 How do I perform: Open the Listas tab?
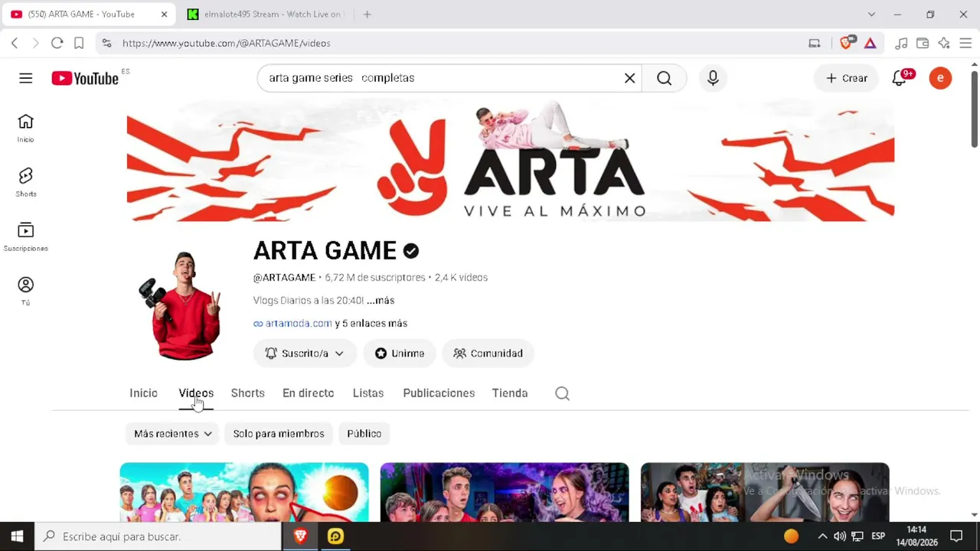coord(368,393)
